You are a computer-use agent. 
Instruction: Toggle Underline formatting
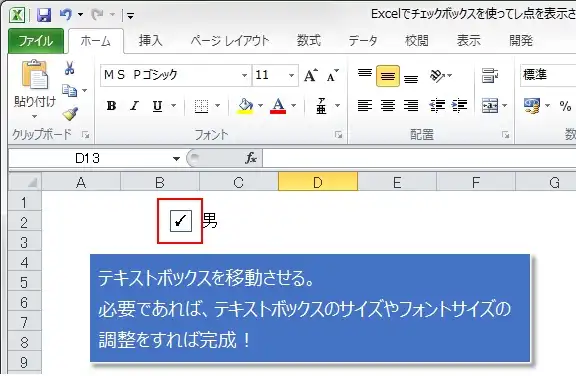tap(158, 106)
